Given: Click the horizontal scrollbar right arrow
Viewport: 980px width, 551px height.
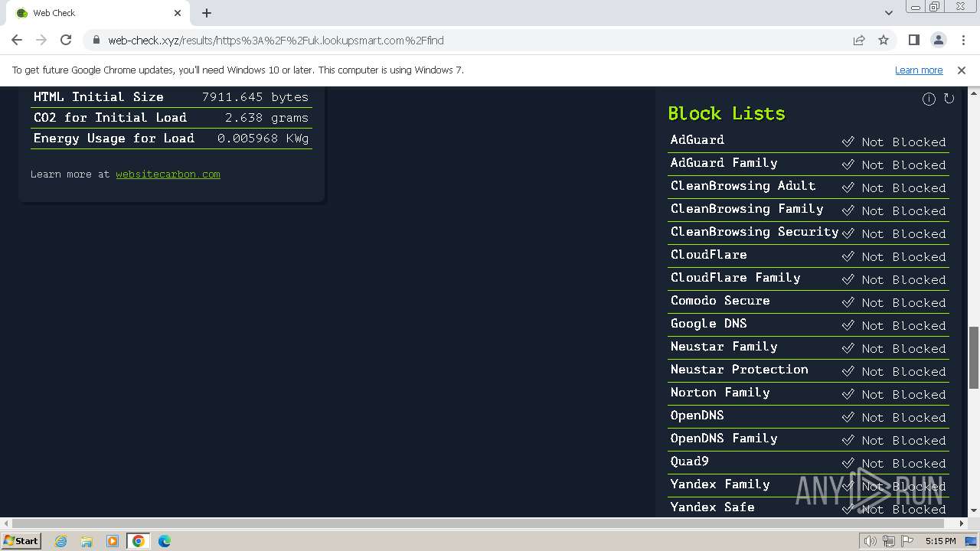Looking at the screenshot, I should [962, 523].
